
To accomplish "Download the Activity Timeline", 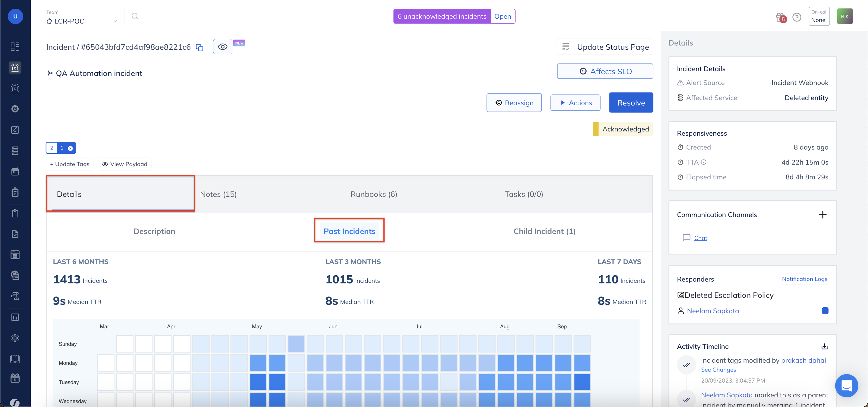I will pyautogui.click(x=824, y=346).
